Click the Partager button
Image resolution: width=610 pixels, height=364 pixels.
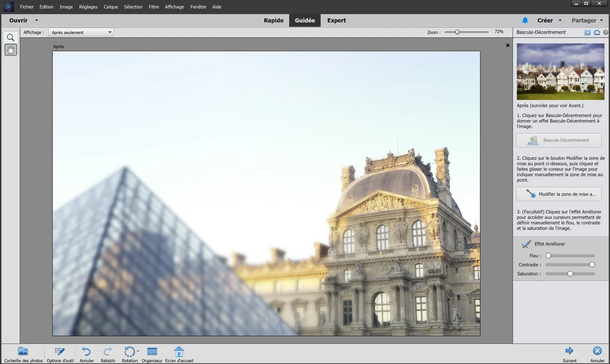coord(584,21)
